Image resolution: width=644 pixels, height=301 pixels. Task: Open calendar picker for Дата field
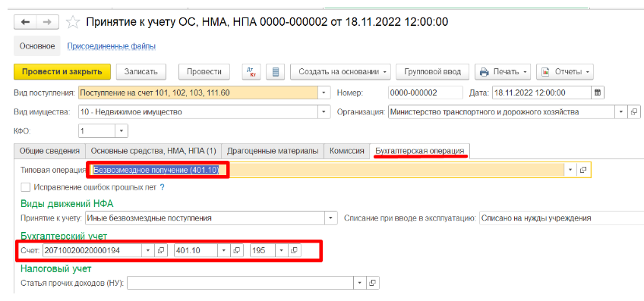598,92
